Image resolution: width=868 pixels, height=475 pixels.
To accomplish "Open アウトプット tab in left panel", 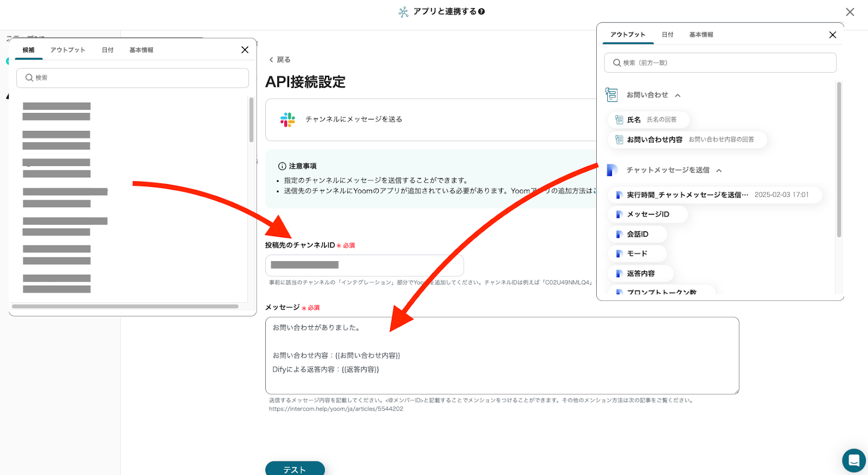I will coord(68,50).
